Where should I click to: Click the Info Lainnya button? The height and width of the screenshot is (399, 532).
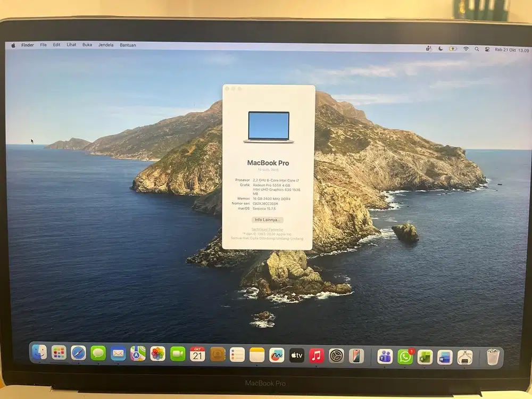click(268, 220)
